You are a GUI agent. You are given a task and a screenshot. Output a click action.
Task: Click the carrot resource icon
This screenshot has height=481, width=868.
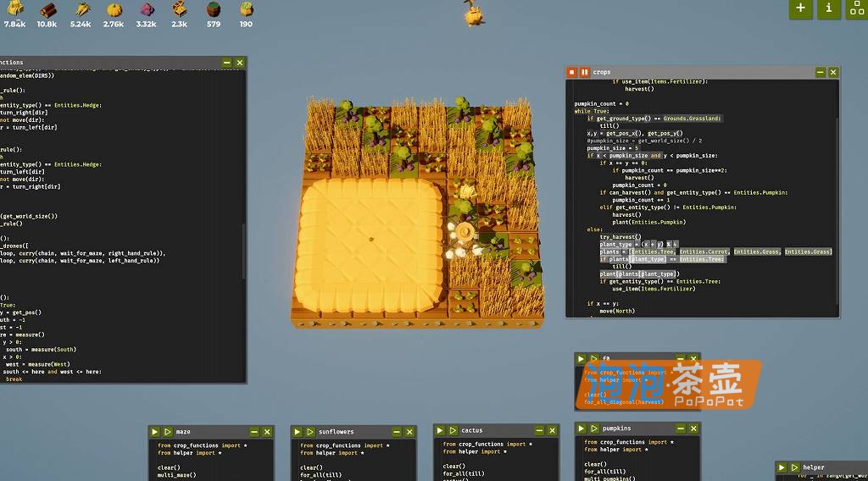coord(81,8)
